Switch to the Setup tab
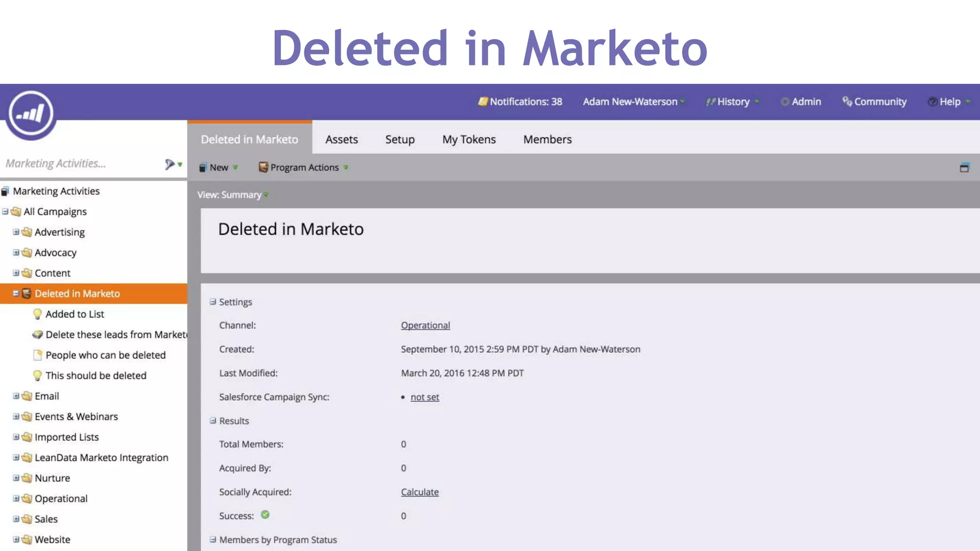The image size is (980, 551). click(x=400, y=139)
